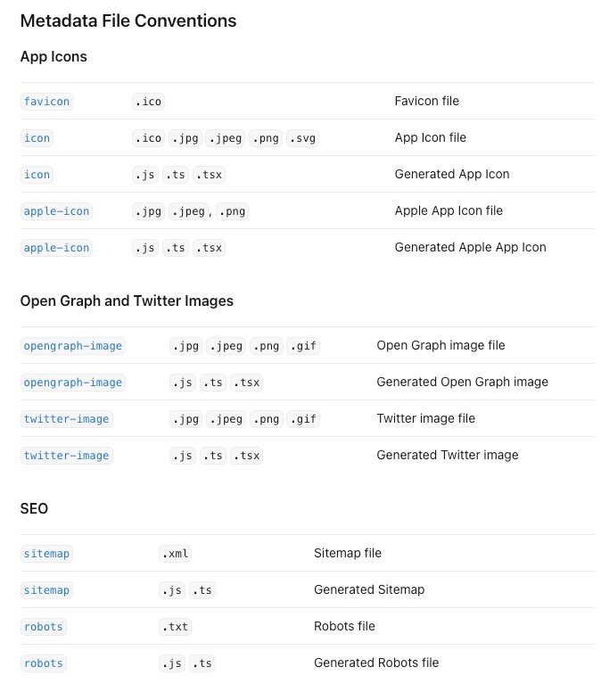This screenshot has height=700, width=601.
Task: Open the icon link in the App Icon file row
Action: (37, 138)
